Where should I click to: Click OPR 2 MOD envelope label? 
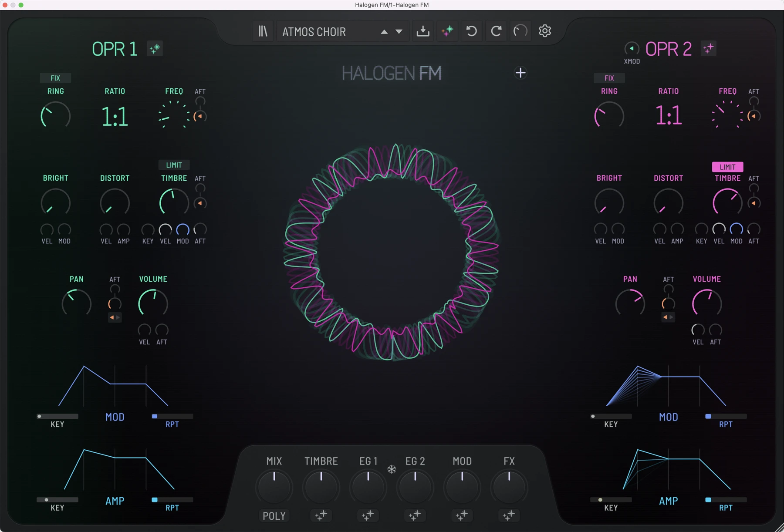[x=669, y=417]
